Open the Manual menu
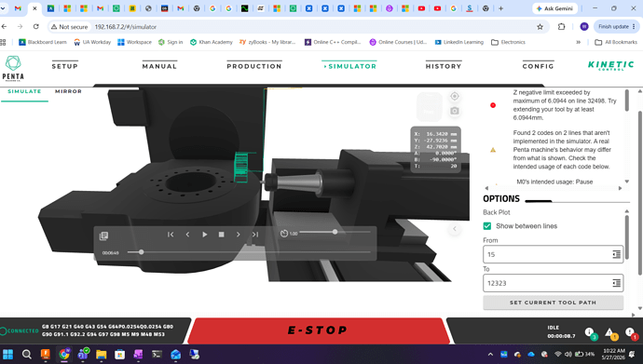Viewport: 643px width, 364px height. click(x=159, y=66)
